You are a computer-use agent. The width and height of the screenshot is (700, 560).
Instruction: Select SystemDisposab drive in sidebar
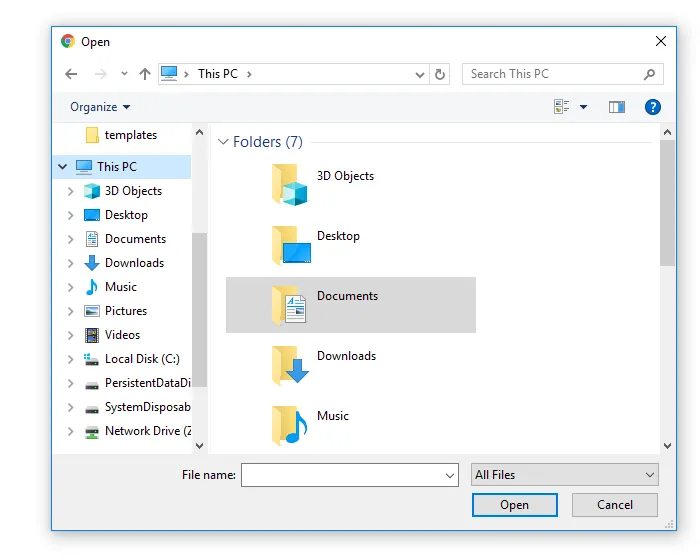click(138, 407)
